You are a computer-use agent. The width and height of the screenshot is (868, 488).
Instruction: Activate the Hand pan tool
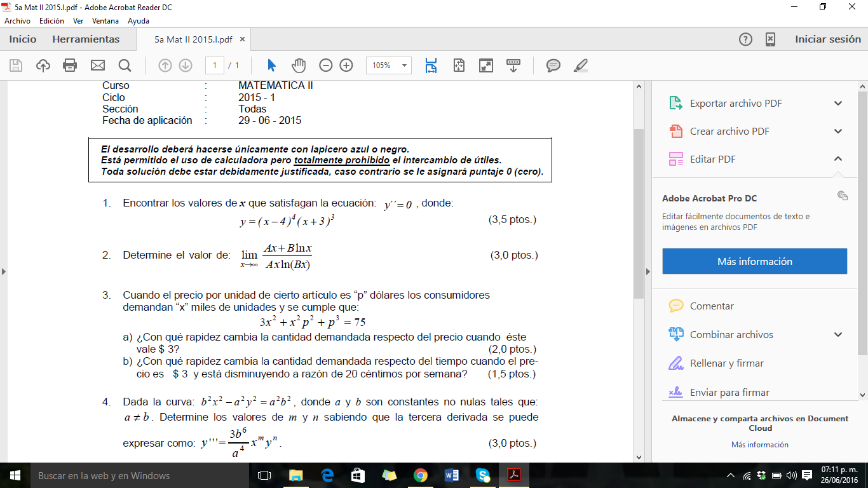[299, 65]
